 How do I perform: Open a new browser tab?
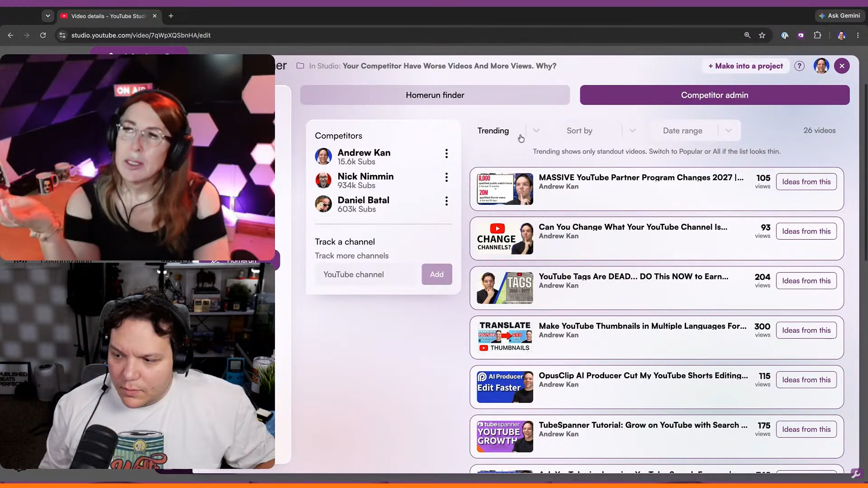pyautogui.click(x=171, y=16)
